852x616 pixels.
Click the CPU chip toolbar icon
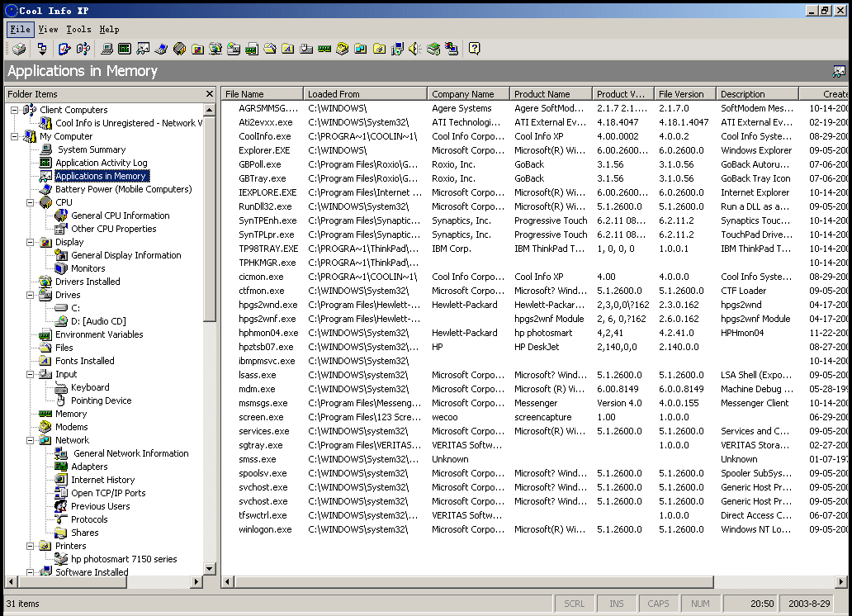coord(179,49)
